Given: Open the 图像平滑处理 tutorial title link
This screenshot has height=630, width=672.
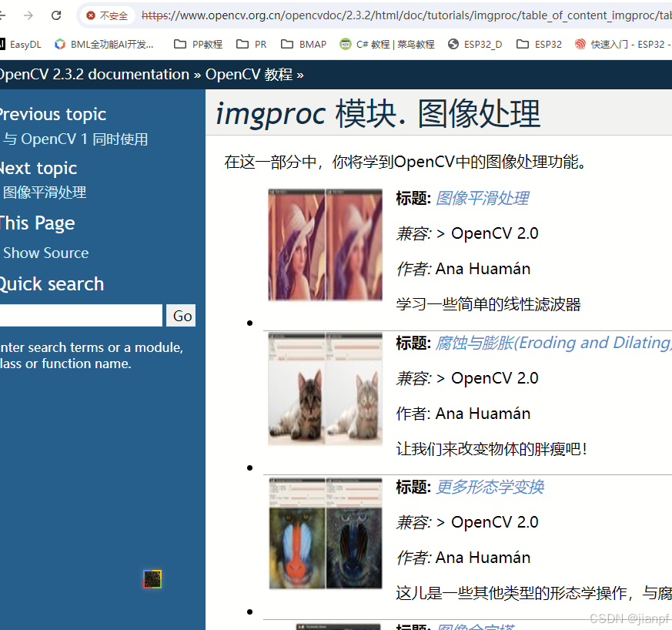Looking at the screenshot, I should [483, 198].
